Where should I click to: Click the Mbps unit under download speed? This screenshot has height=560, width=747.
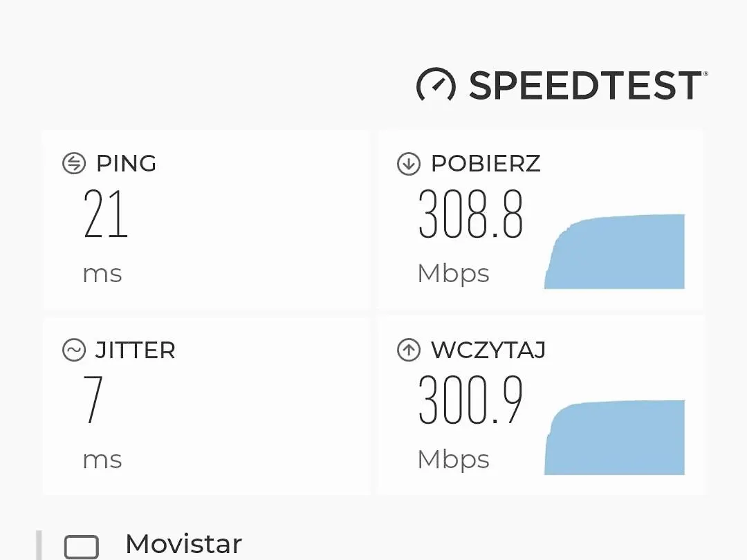[x=453, y=274]
